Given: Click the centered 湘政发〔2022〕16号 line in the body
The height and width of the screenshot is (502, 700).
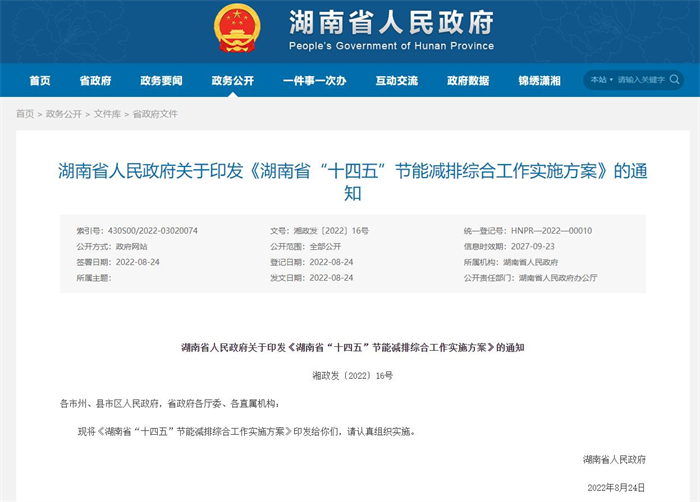Looking at the screenshot, I should coord(353,376).
